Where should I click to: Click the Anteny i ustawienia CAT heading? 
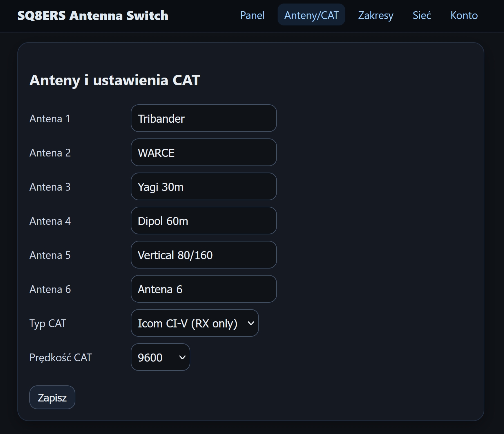[115, 80]
